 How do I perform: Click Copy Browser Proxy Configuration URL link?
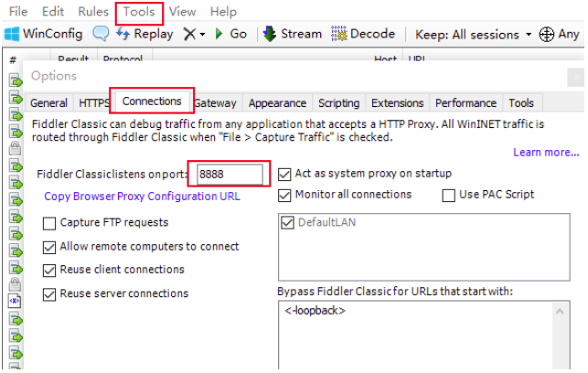click(x=142, y=196)
